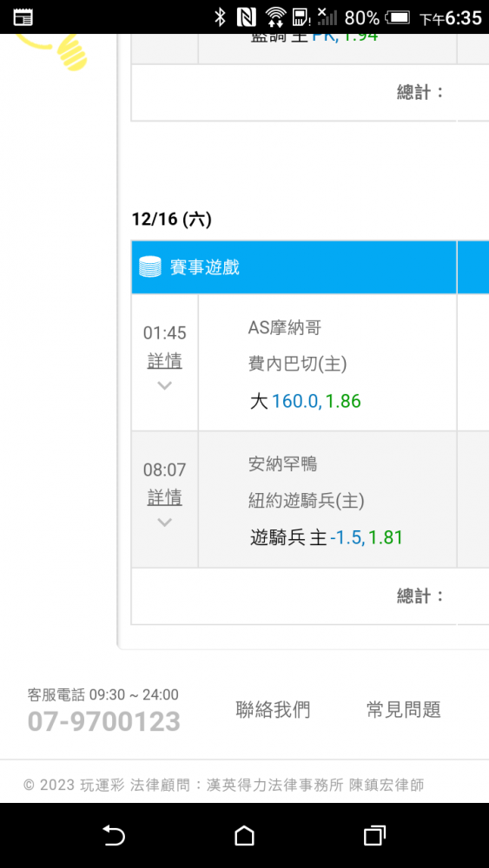Tap the Bluetooth icon in status bar
Screen dimensions: 489x868
(220, 17)
